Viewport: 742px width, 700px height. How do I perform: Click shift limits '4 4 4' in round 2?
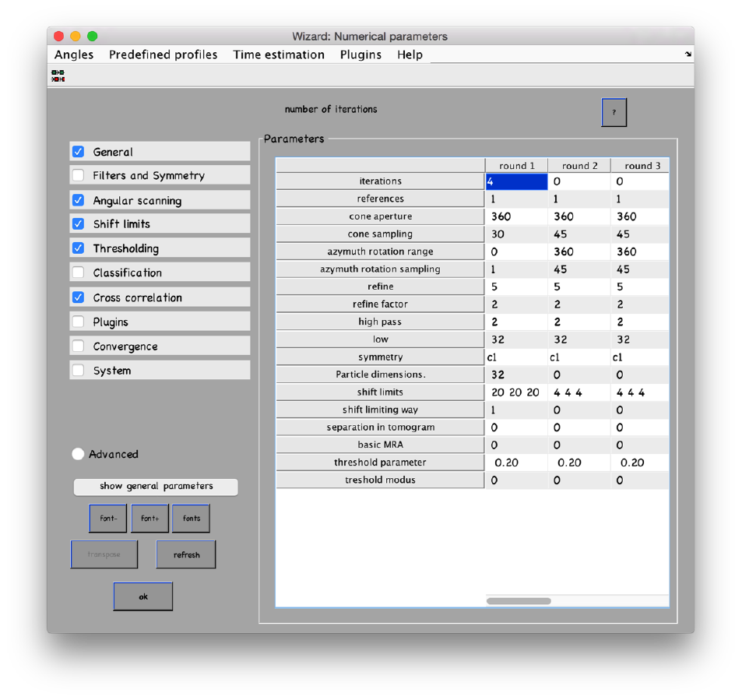(x=579, y=392)
